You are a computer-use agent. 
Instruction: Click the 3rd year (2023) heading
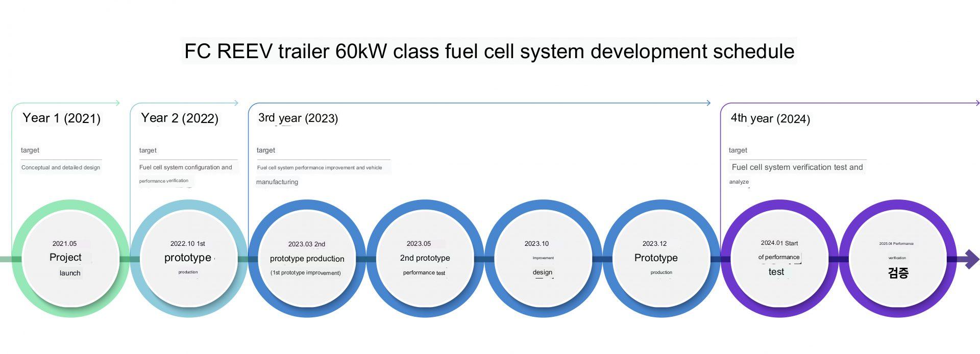tap(298, 118)
